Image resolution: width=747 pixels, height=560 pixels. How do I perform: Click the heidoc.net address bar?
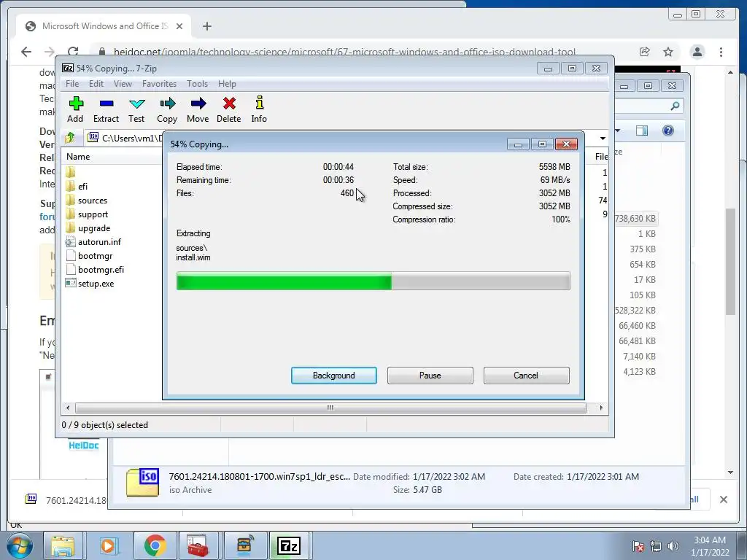coord(344,52)
